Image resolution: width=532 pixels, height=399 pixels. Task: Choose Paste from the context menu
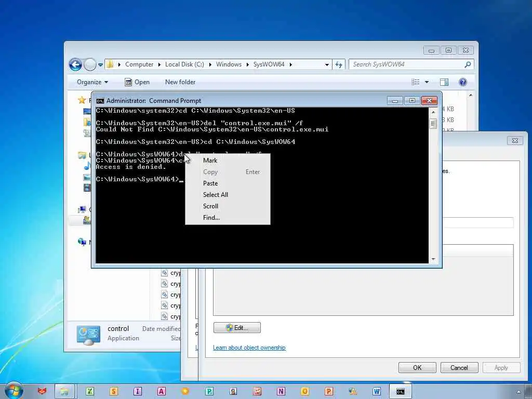228,183
